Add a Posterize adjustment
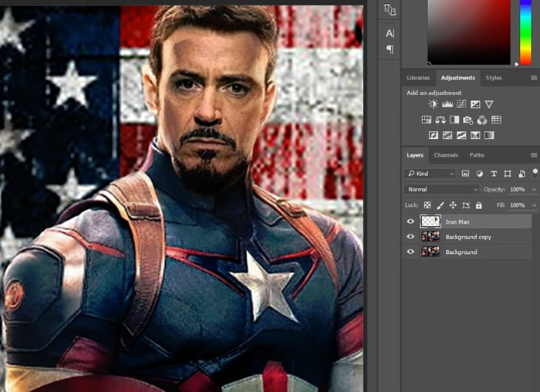540x392 pixels. [x=447, y=135]
